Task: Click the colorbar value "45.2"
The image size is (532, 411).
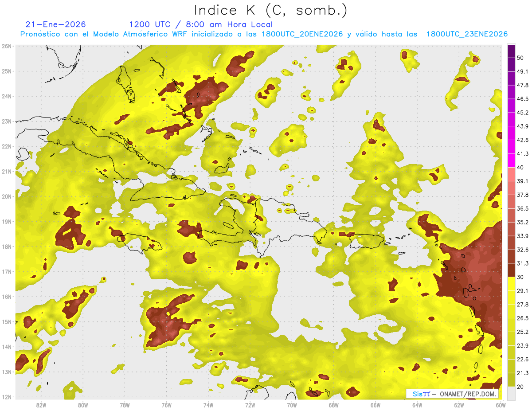Action: 523,113
